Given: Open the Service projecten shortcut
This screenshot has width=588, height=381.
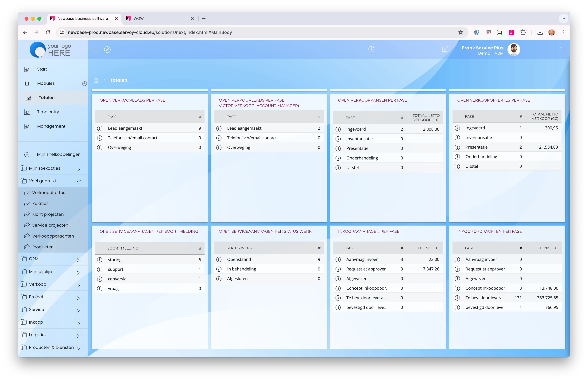Looking at the screenshot, I should [50, 225].
